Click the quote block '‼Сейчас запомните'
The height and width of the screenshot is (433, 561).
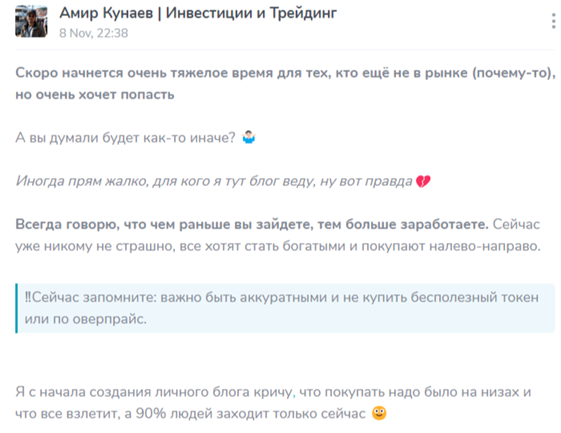point(285,308)
